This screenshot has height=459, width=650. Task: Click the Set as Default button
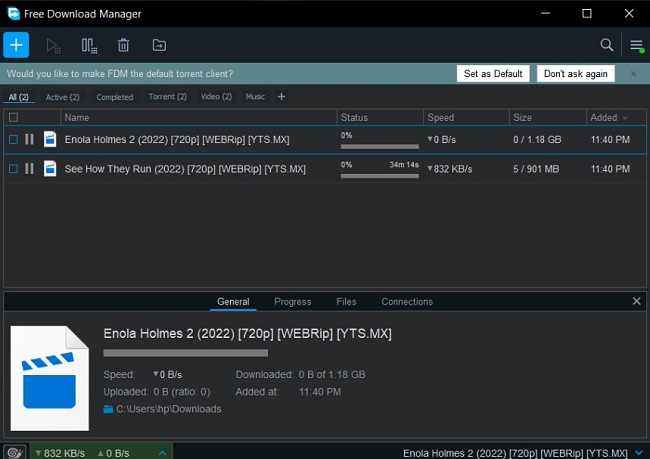[493, 74]
